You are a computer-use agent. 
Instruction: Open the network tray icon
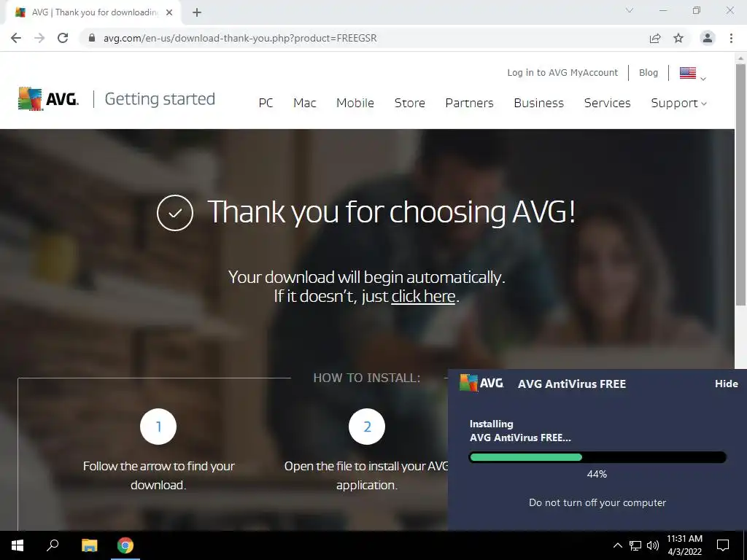[x=635, y=545]
